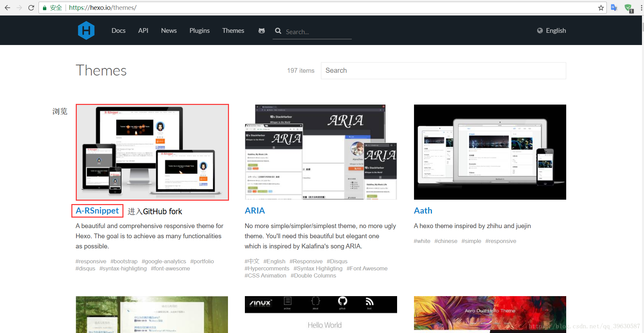Viewport: 644px width, 333px height.
Task: Open the Plugins menu item
Action: pyautogui.click(x=200, y=30)
